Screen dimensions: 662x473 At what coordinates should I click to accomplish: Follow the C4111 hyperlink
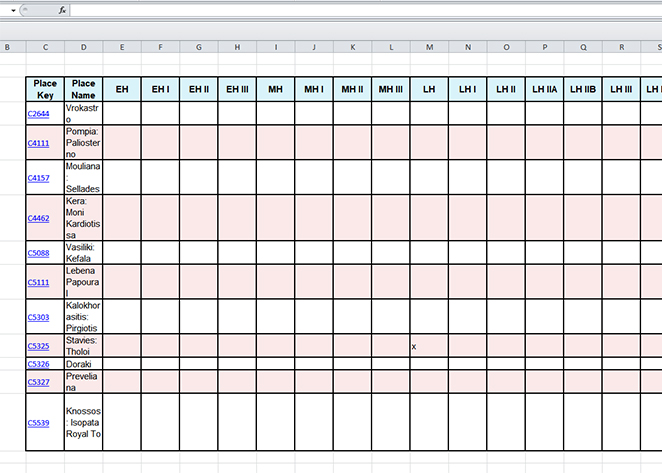tap(38, 143)
